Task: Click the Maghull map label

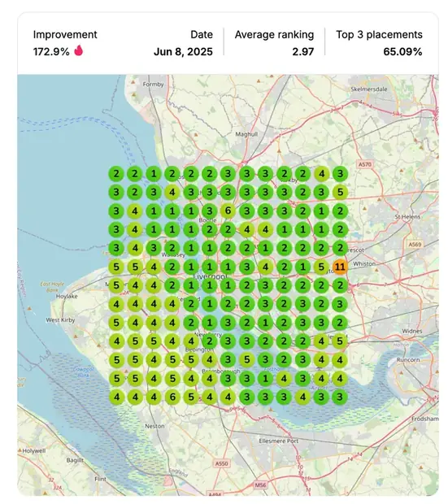Action: pos(246,134)
